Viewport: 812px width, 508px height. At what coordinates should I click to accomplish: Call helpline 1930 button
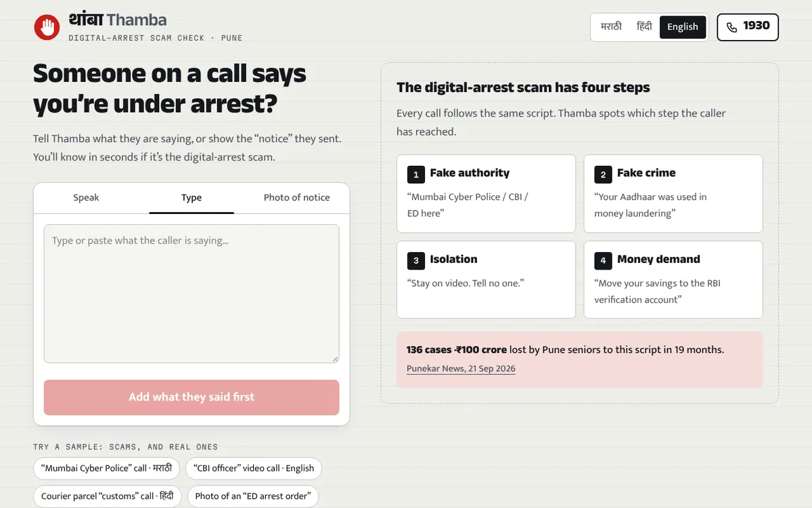[748, 27]
